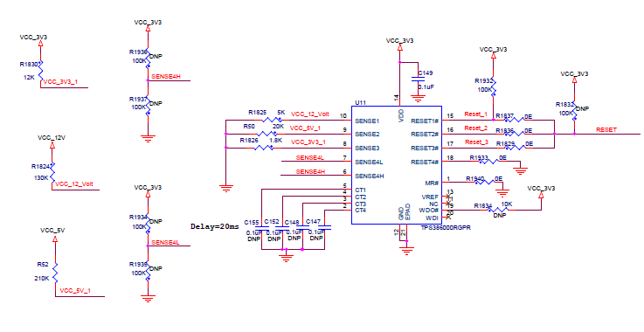Select the ground symbol under capacitor C149
The height and width of the screenshot is (332, 644).
[418, 99]
